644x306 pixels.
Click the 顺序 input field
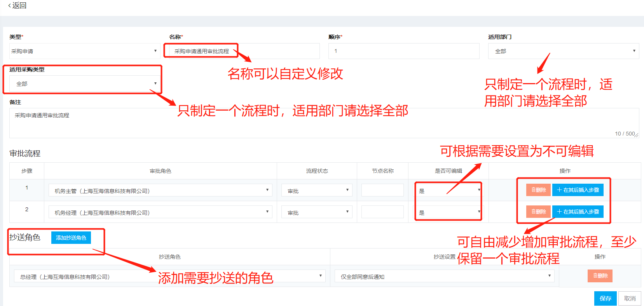[x=404, y=51]
